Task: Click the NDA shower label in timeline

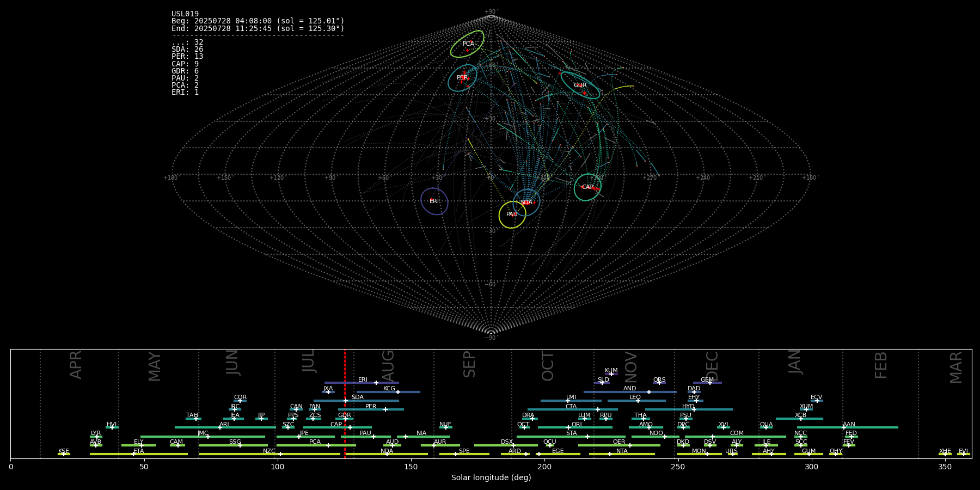Action: 387,451
